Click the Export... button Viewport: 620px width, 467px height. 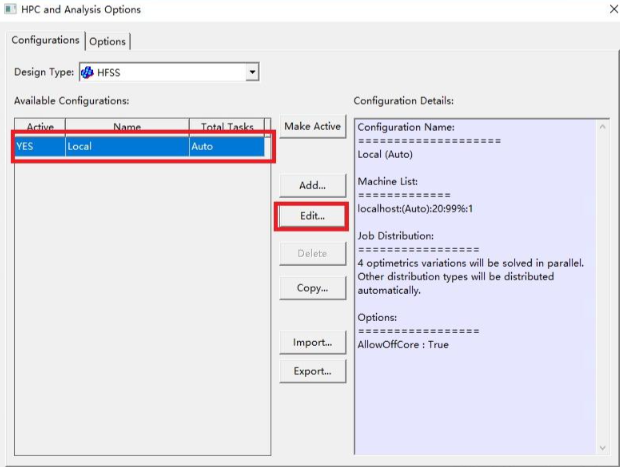[312, 371]
